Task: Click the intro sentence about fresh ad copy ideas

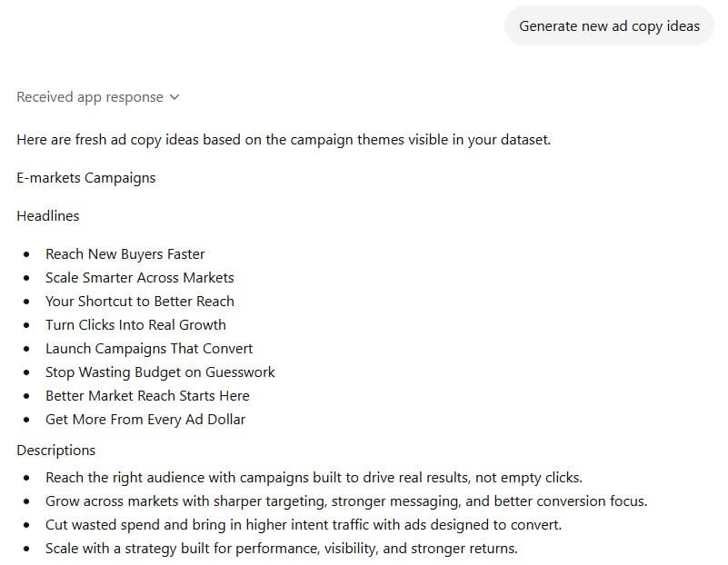Action: point(284,140)
